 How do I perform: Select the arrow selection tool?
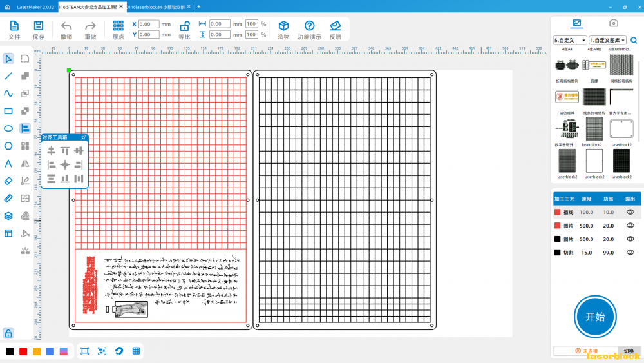tap(8, 59)
